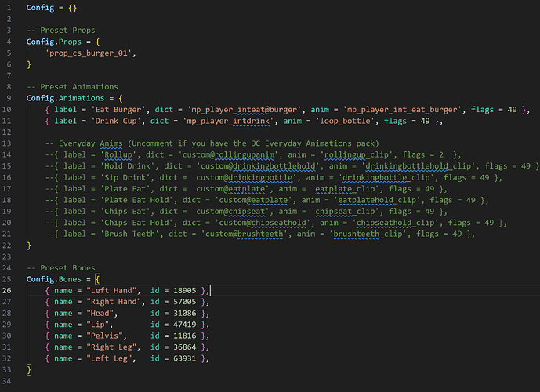Click 'Config.Props' on line 4
Image resolution: width=540 pixels, height=392 pixels.
[x=54, y=42]
